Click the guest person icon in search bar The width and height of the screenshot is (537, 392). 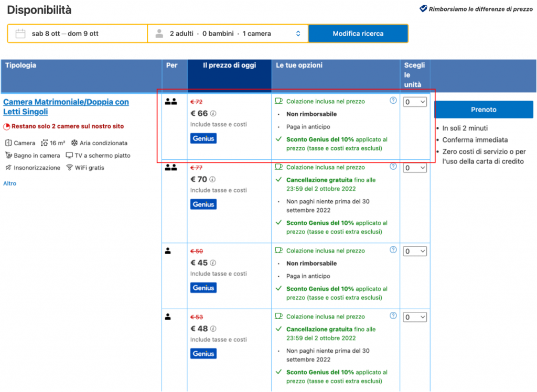point(159,34)
